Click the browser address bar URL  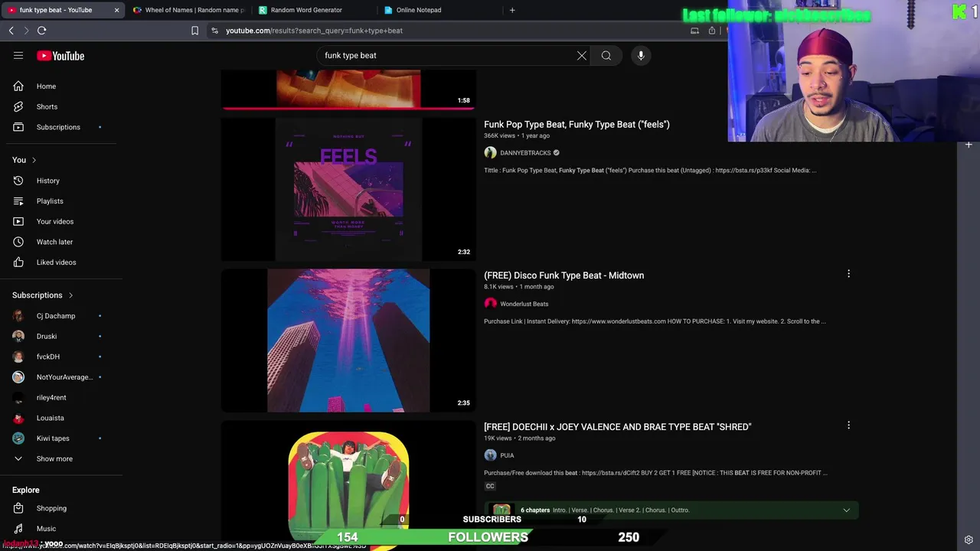[314, 31]
